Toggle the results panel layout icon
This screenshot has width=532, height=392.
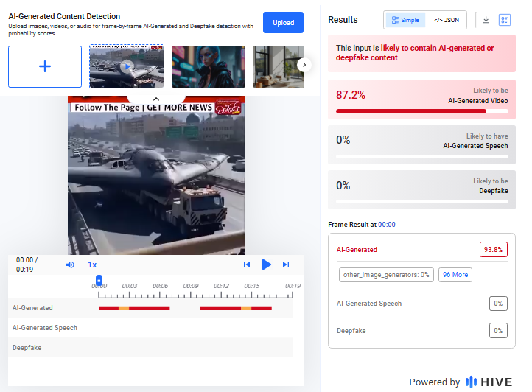(505, 20)
